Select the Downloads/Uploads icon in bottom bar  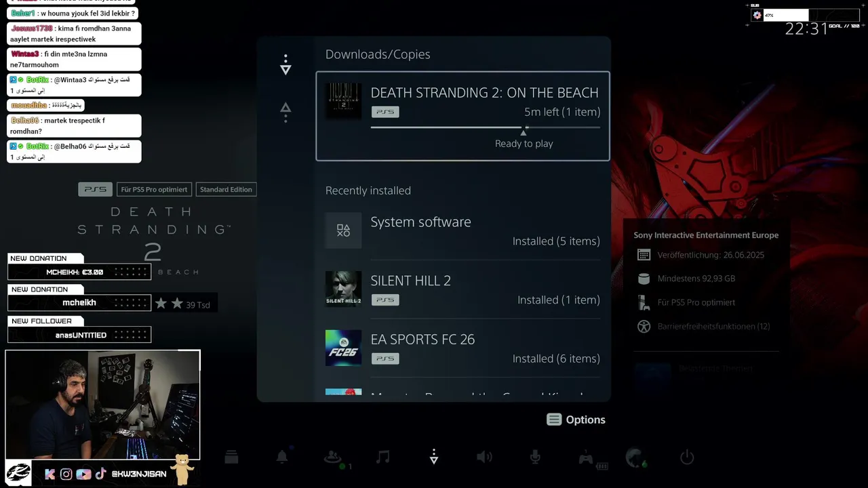[434, 457]
